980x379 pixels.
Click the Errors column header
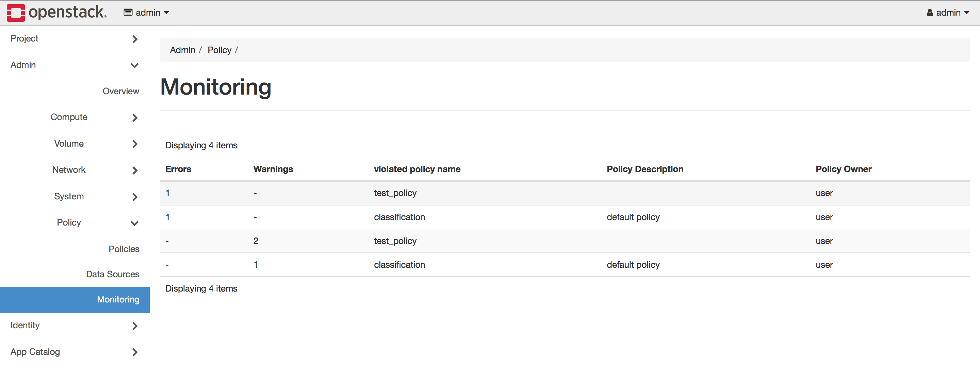178,169
